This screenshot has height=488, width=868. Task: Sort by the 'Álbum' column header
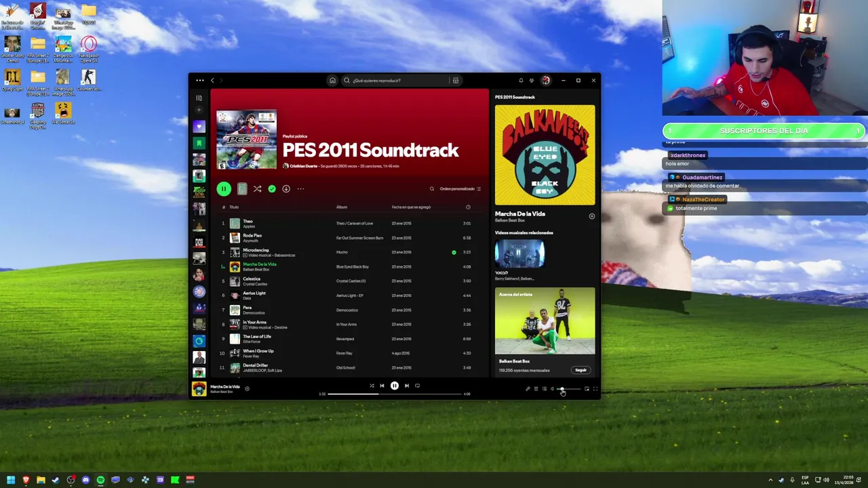click(342, 207)
